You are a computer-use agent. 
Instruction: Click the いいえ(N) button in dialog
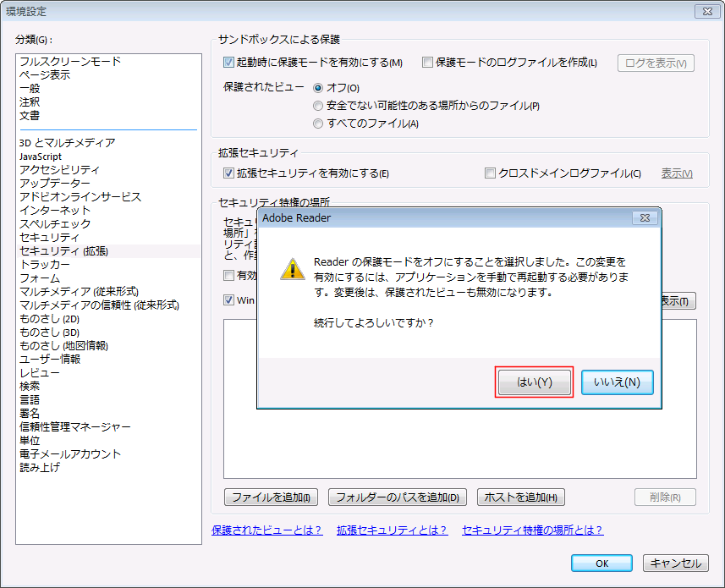(x=617, y=382)
